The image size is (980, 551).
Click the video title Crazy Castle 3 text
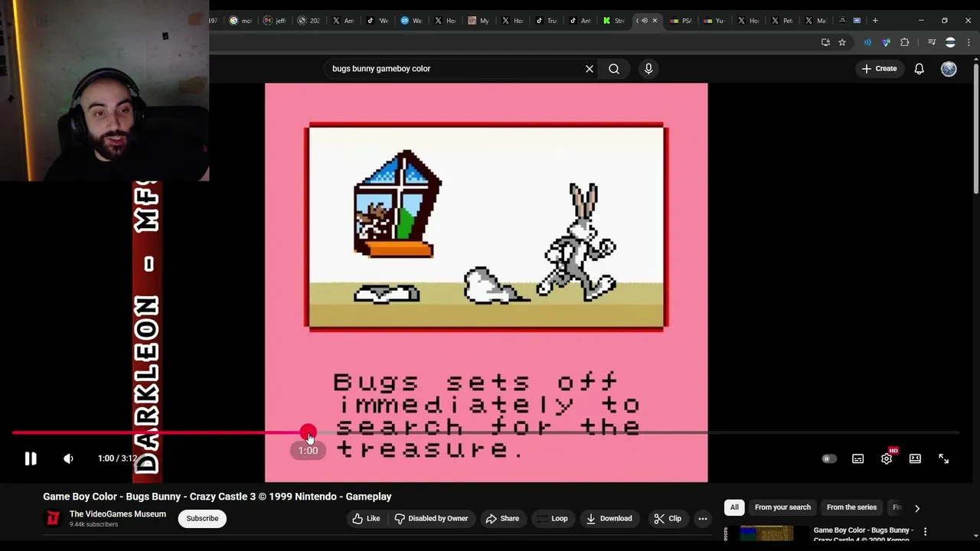217,497
